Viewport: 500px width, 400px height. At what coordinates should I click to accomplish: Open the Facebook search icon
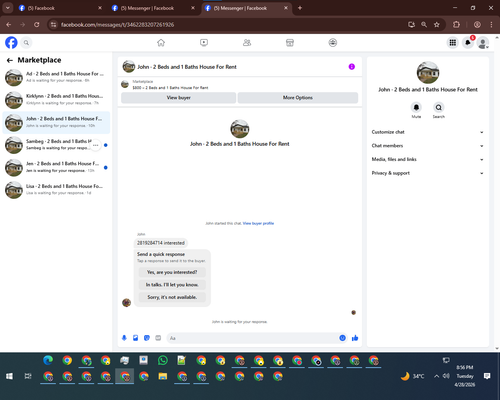coord(26,43)
